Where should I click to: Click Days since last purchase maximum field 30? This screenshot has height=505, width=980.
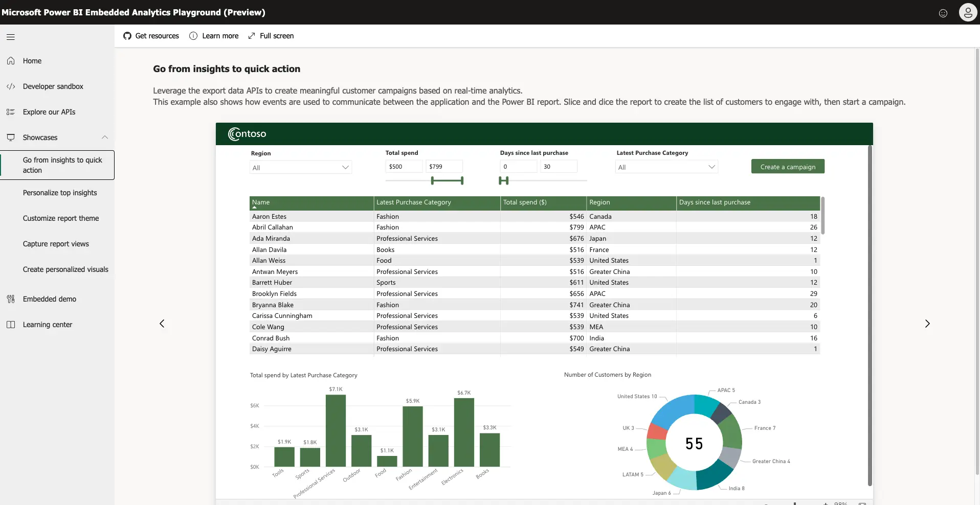tap(559, 167)
